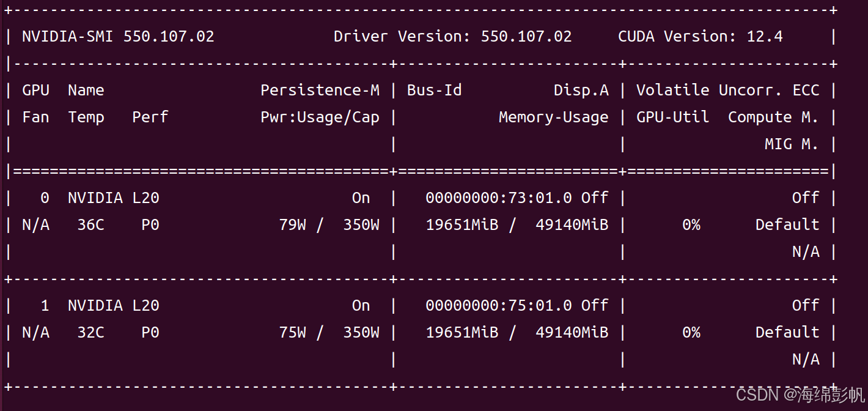Click '350W' power cap in 75W row
The height and width of the screenshot is (411, 868).
point(361,333)
